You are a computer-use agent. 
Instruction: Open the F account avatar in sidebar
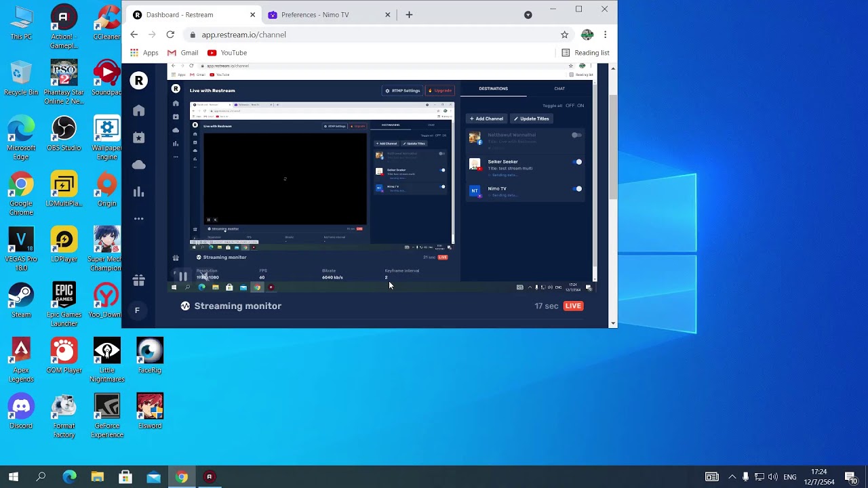137,310
